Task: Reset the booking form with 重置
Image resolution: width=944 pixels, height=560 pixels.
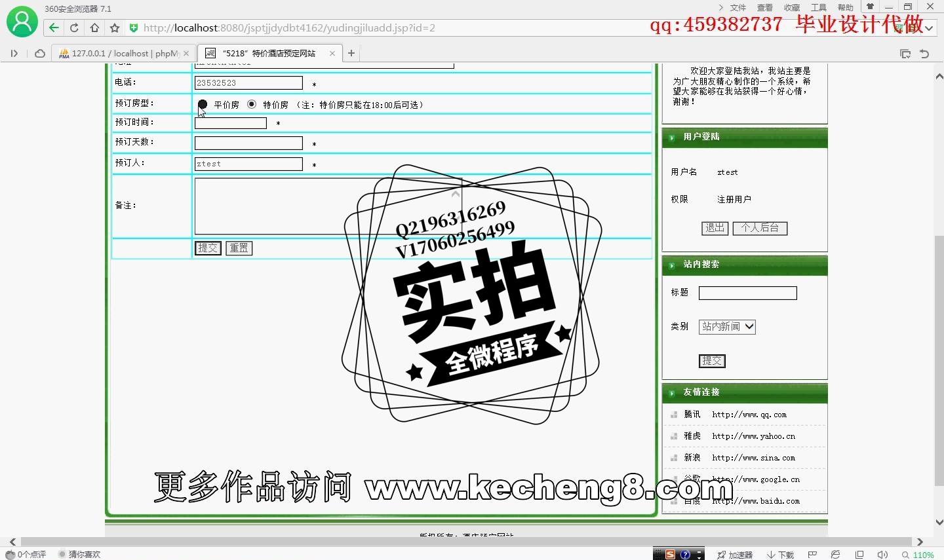Action: [239, 248]
